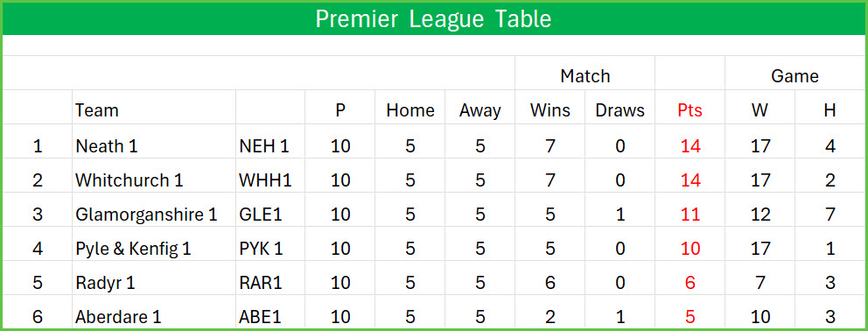Select the Neath 1 team name cell
This screenshot has width=868, height=331.
click(154, 146)
